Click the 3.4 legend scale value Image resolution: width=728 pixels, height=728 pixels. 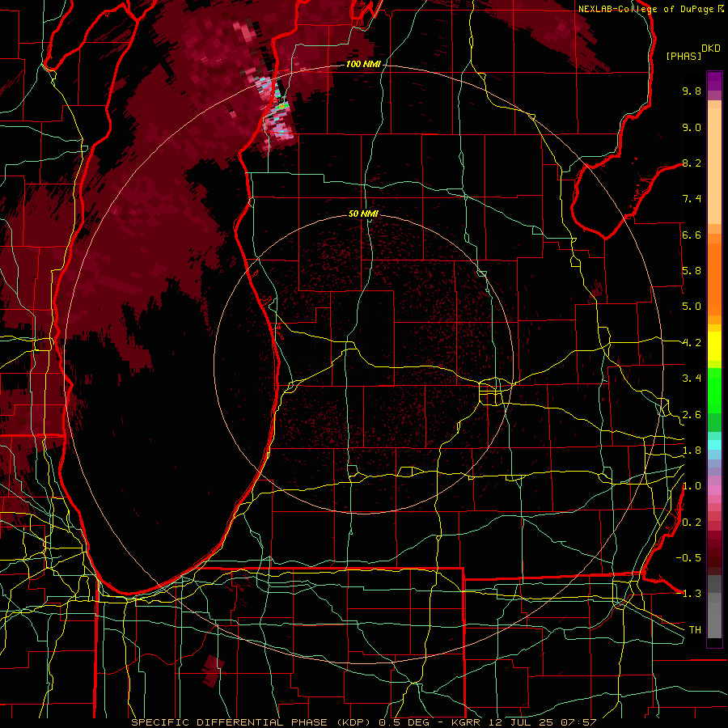pyautogui.click(x=692, y=379)
